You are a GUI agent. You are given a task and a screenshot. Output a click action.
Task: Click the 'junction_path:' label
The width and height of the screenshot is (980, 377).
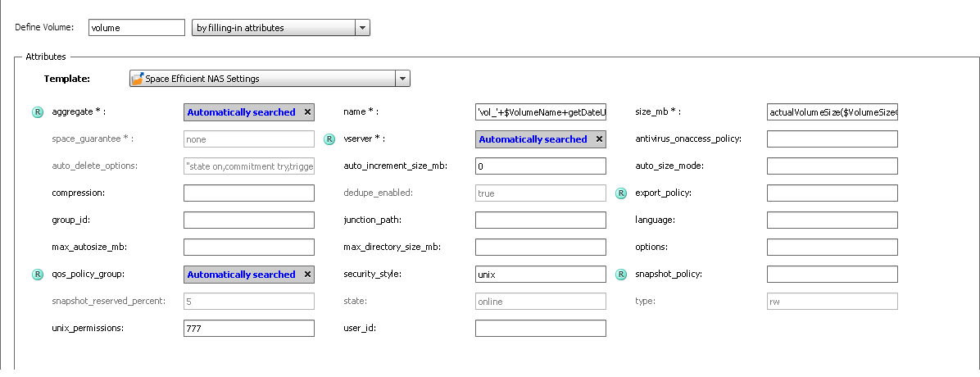[x=373, y=220]
